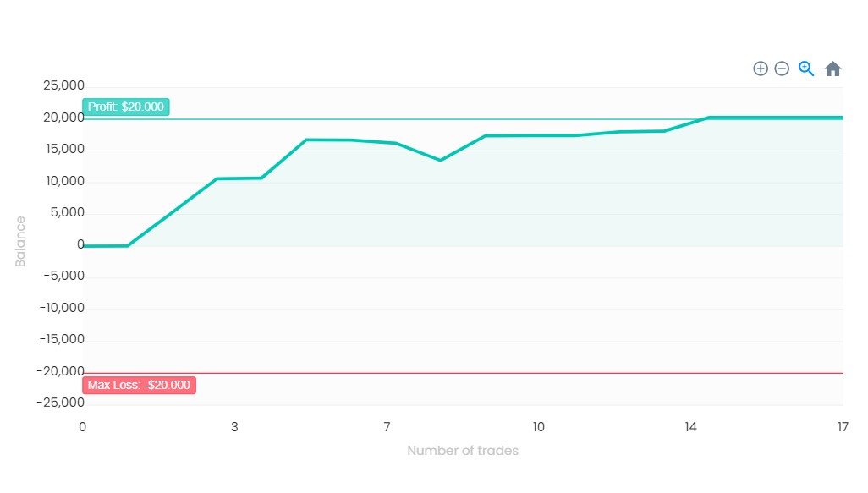Click the x-axis tick labeled 7

[387, 426]
